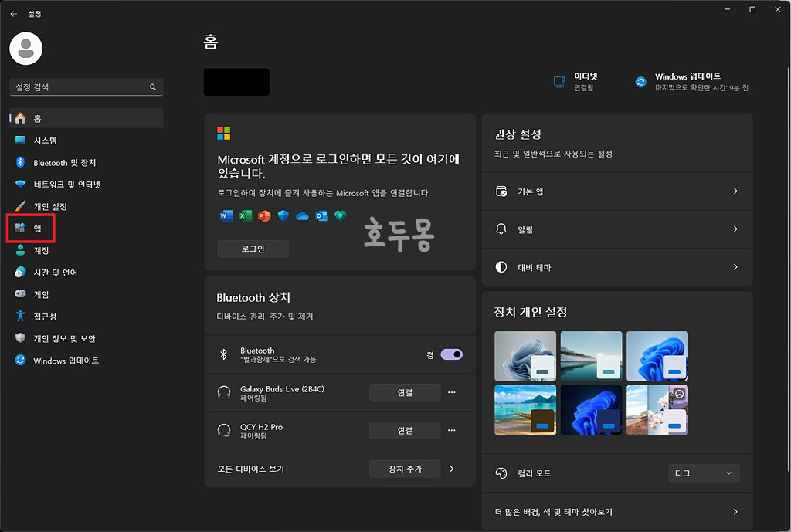Screen dimensions: 791x532
Task: Open more options for QCY H2 Pro
Action: pyautogui.click(x=451, y=430)
